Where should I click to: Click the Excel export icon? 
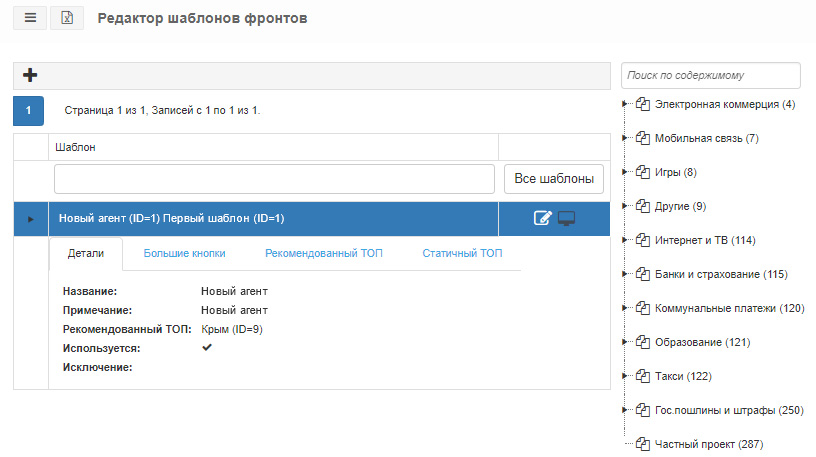pos(67,18)
